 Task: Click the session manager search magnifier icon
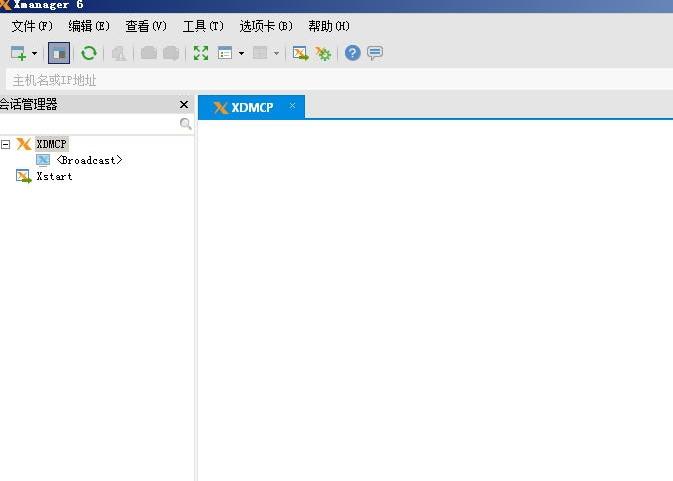(x=185, y=124)
